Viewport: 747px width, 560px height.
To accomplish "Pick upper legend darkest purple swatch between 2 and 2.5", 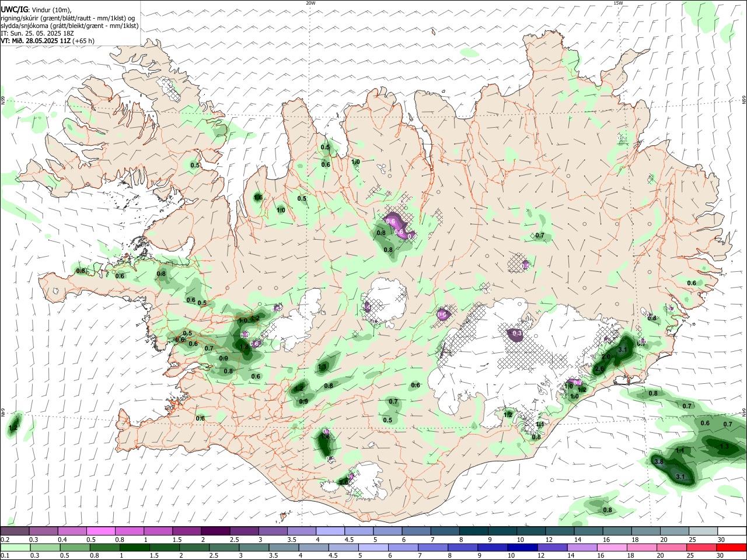I will click(x=215, y=531).
